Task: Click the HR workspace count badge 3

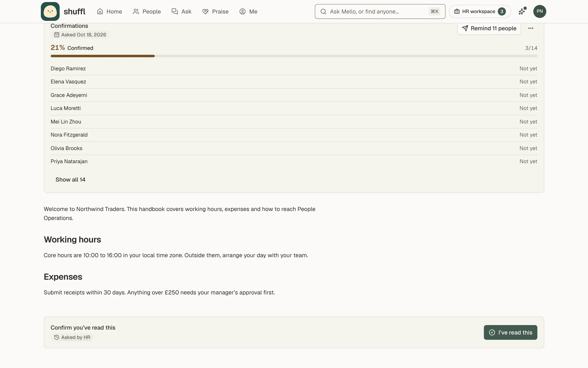Action: point(501,11)
